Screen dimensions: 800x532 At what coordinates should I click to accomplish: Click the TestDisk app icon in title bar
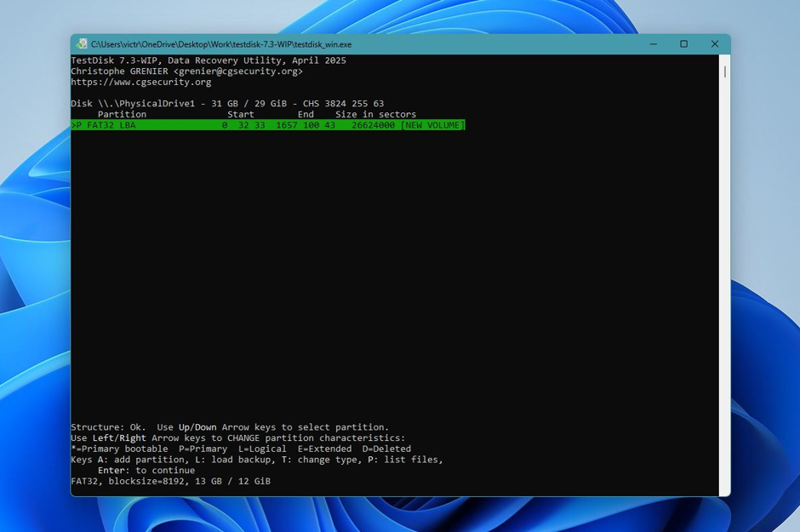[81, 44]
